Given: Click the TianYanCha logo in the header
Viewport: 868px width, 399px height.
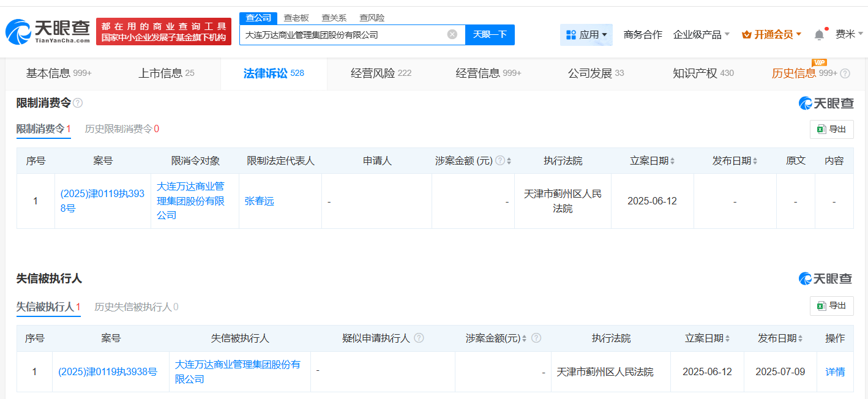Looking at the screenshot, I should coord(48,31).
